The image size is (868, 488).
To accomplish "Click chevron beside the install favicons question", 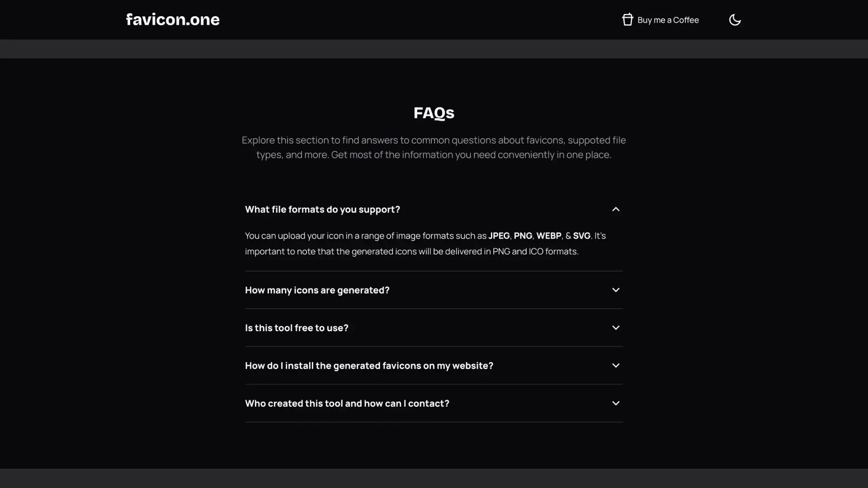I will pyautogui.click(x=616, y=366).
